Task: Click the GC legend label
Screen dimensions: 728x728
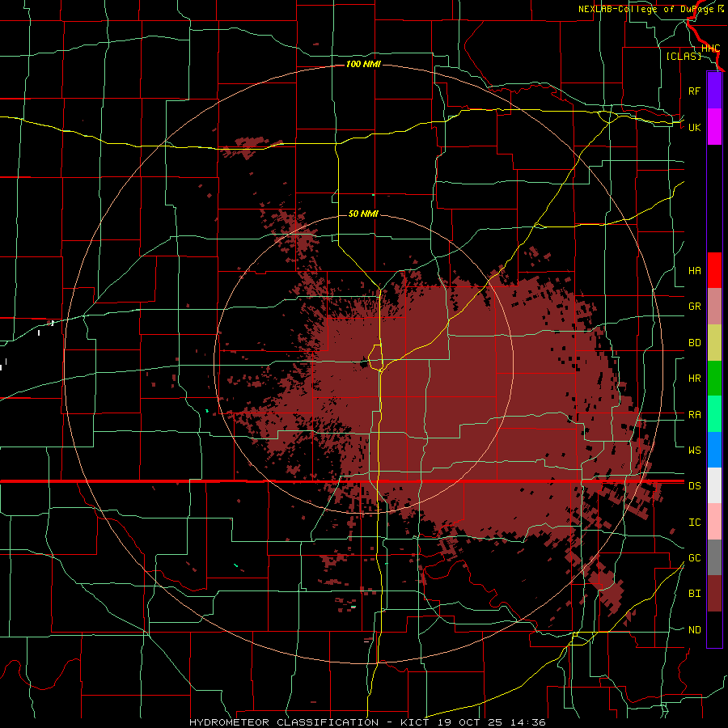Action: coord(694,558)
